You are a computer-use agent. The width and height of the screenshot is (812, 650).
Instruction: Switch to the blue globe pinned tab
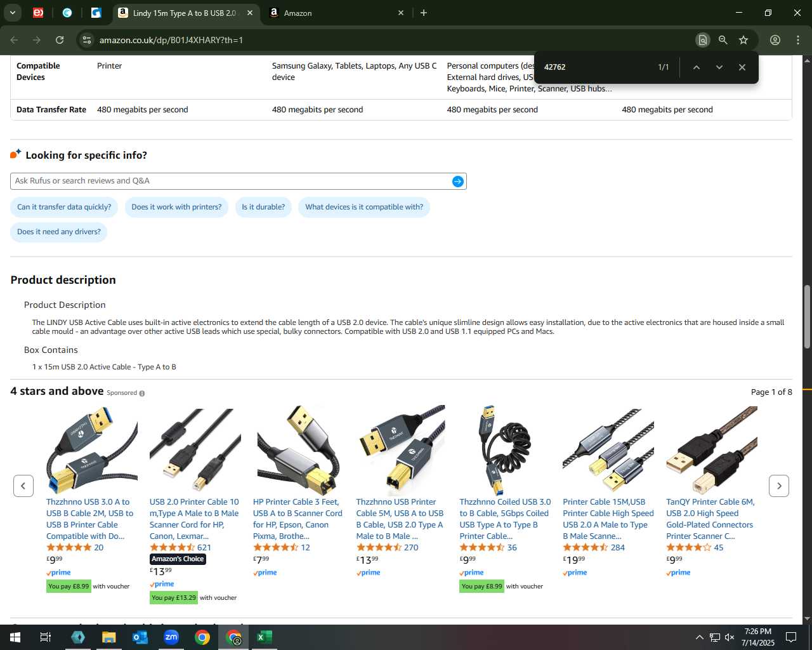pos(67,13)
